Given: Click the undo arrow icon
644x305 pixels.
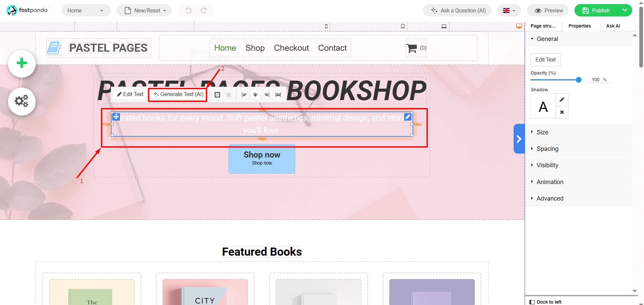Looking at the screenshot, I should click(188, 10).
